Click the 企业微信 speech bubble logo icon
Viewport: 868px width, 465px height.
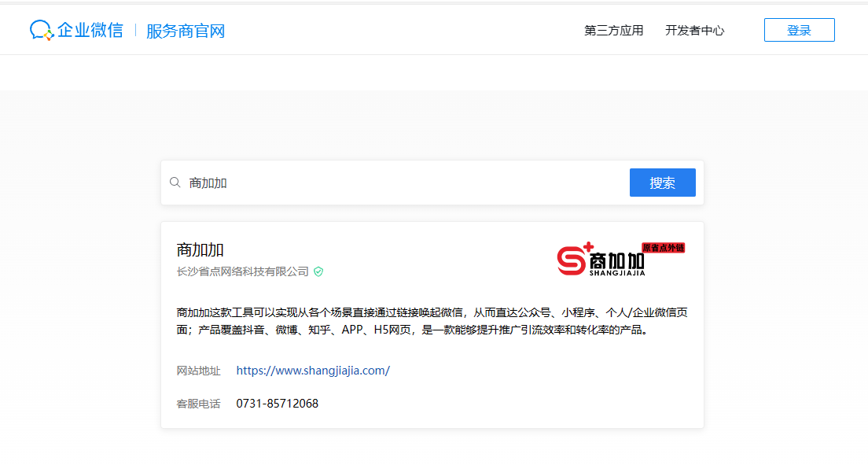42,29
